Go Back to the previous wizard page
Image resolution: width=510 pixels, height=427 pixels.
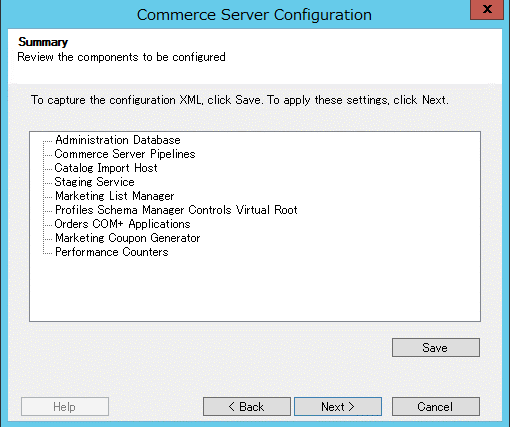pyautogui.click(x=247, y=407)
